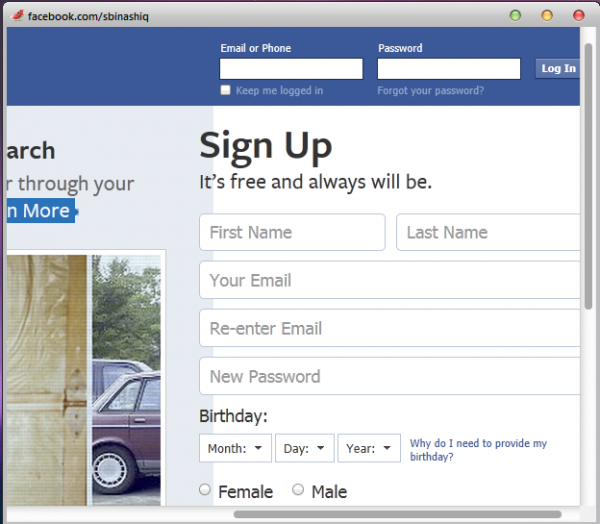Click the New Password field
The width and height of the screenshot is (600, 524).
[390, 376]
